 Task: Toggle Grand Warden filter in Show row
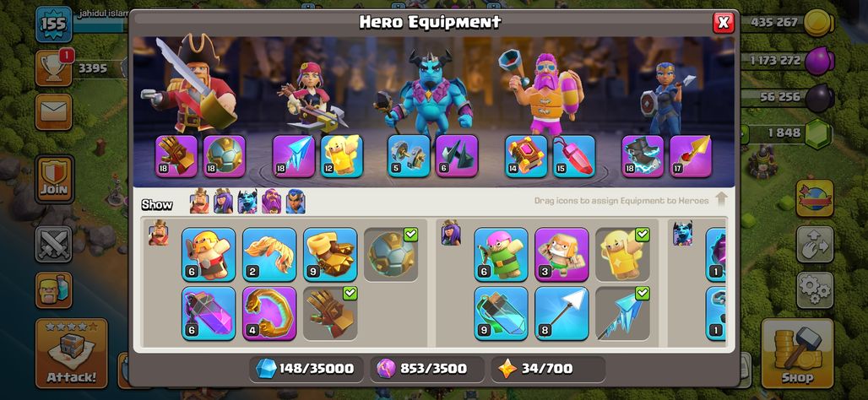[271, 202]
